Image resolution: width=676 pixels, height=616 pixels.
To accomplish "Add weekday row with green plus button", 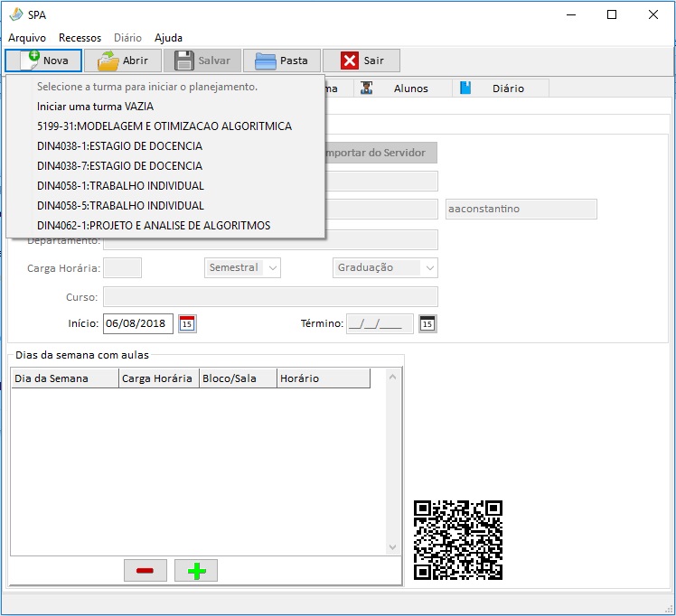I will pyautogui.click(x=196, y=571).
